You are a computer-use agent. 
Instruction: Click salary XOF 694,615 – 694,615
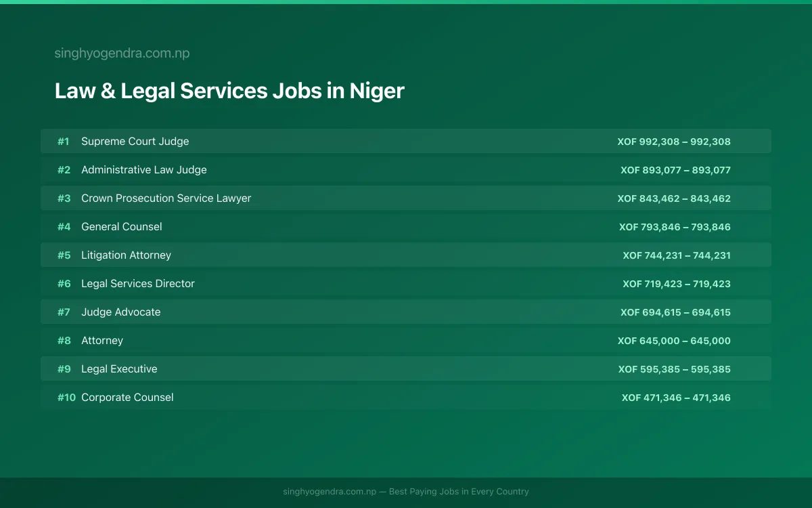(676, 312)
